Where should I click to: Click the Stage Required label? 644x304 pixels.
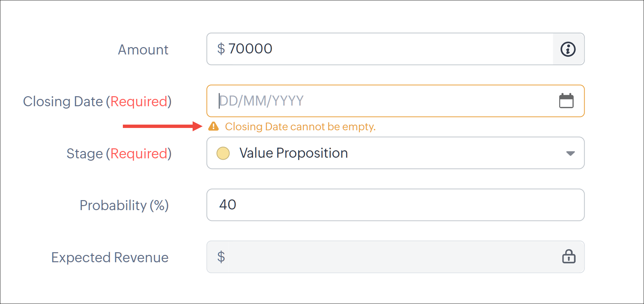[x=119, y=153]
